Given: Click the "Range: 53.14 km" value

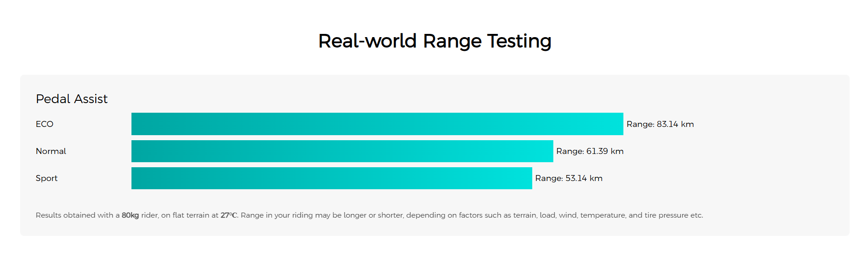Looking at the screenshot, I should [569, 178].
